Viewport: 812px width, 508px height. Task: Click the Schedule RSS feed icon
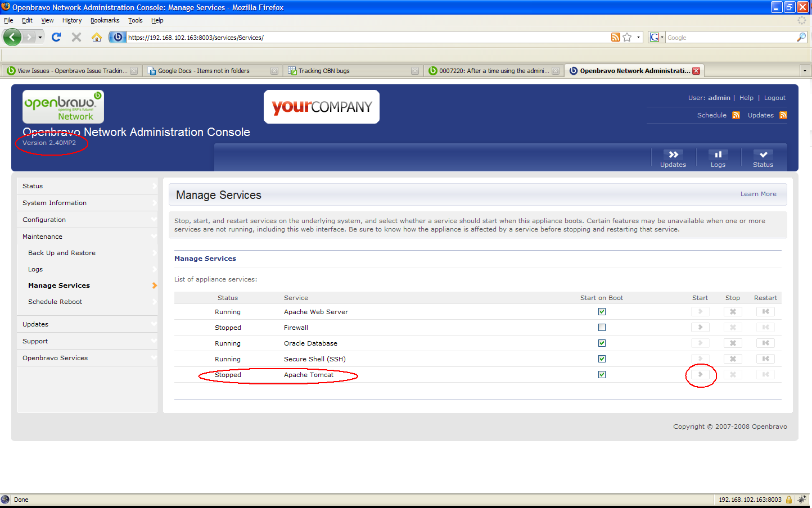point(736,115)
